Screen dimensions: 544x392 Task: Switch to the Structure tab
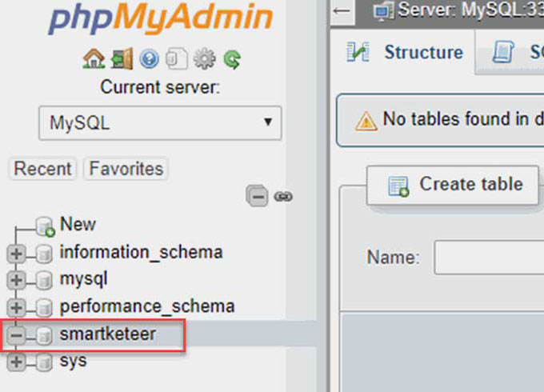pyautogui.click(x=405, y=52)
